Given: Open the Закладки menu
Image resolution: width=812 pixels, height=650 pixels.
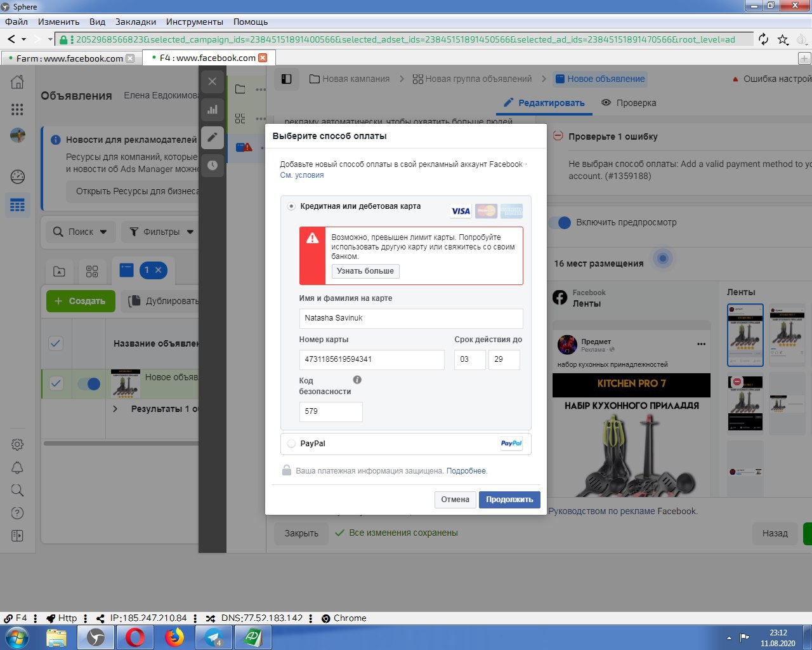Looking at the screenshot, I should tap(136, 22).
